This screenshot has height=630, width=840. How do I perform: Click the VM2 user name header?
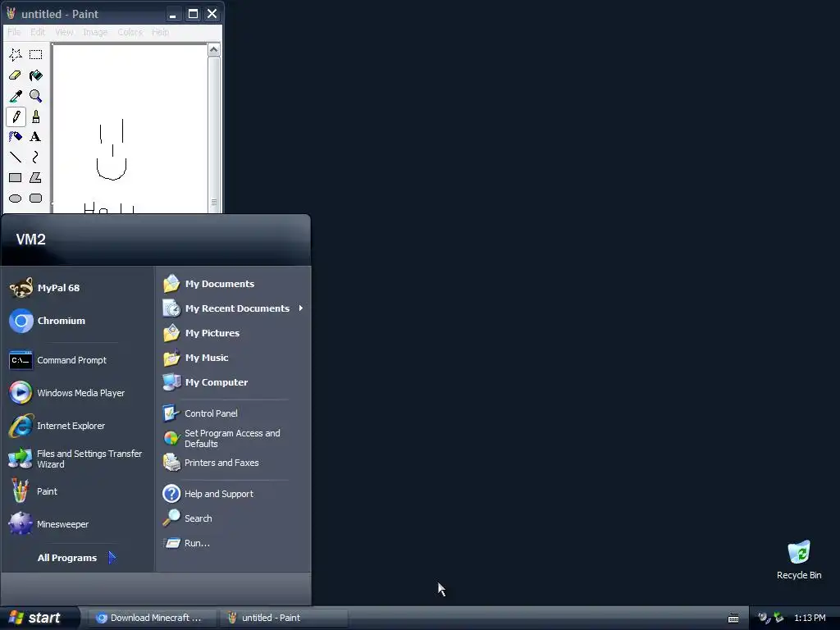31,239
